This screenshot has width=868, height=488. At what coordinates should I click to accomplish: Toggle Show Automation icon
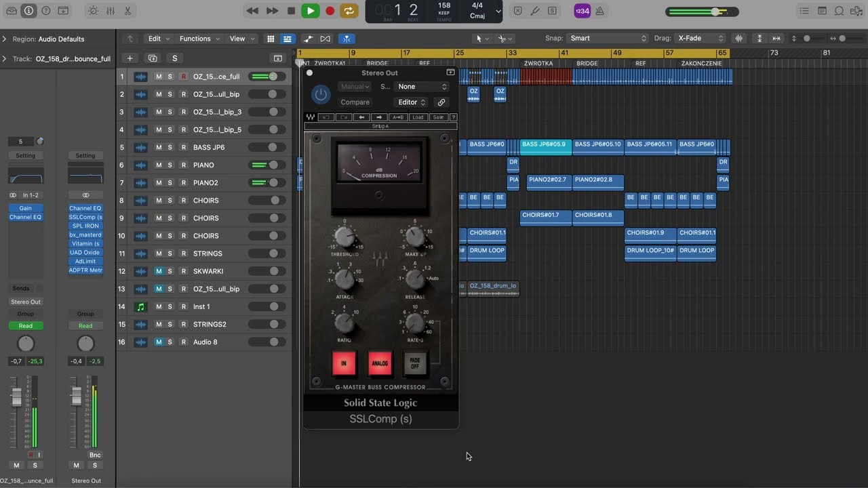(x=308, y=39)
